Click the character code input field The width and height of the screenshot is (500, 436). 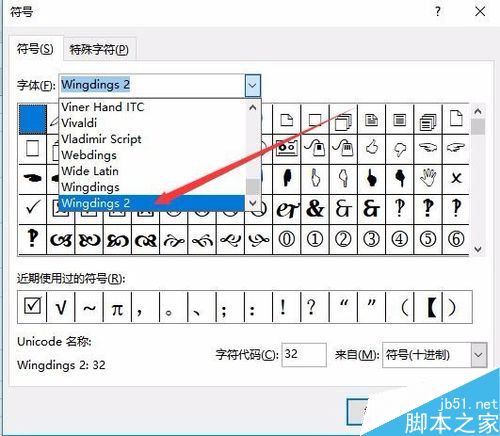(304, 355)
